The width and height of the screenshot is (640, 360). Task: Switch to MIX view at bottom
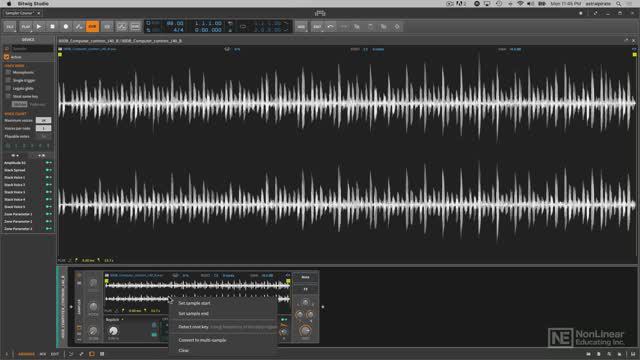pyautogui.click(x=43, y=354)
